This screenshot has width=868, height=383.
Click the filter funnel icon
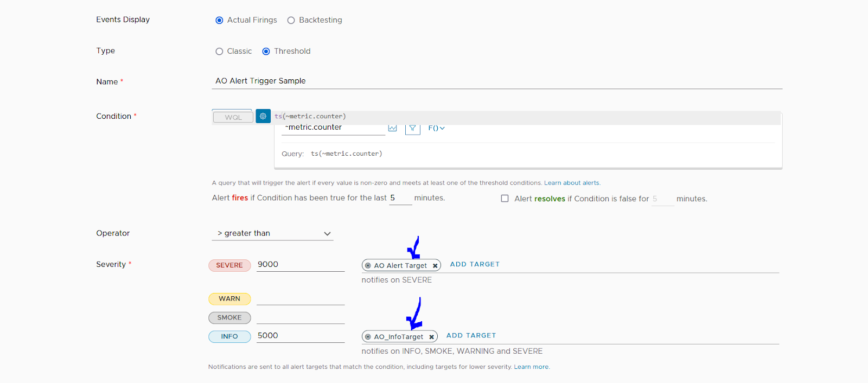[412, 129]
